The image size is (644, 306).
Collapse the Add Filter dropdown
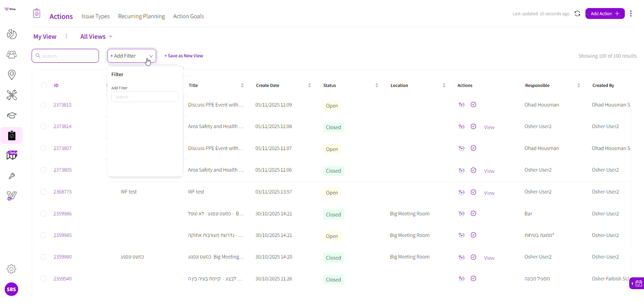click(x=132, y=56)
